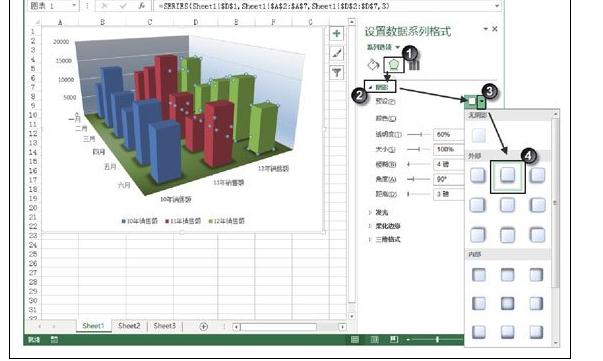Open the Chart Filters funnel button

pos(337,72)
